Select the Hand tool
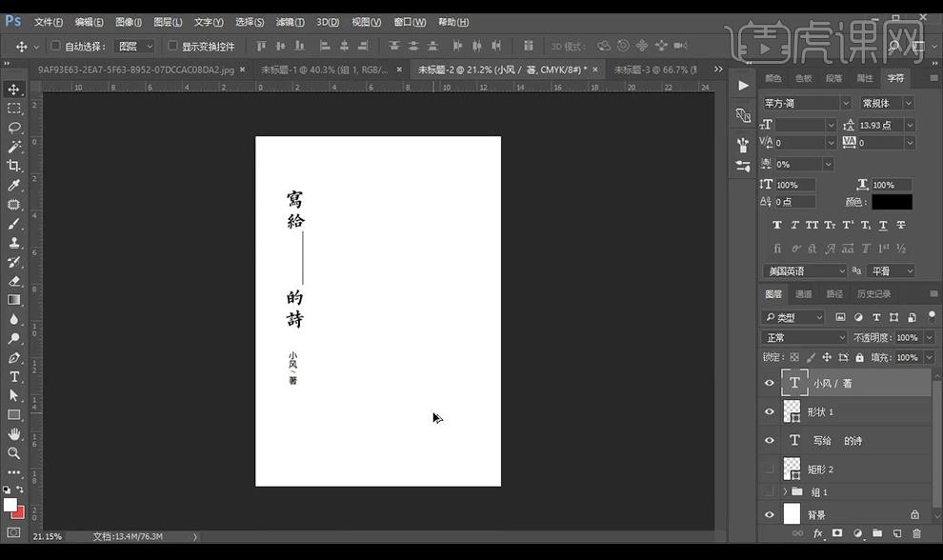Screen dimensions: 943x560 click(14, 434)
